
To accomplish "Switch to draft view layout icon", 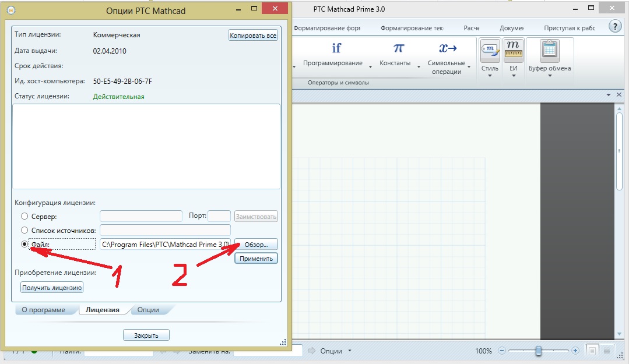I will tap(607, 351).
